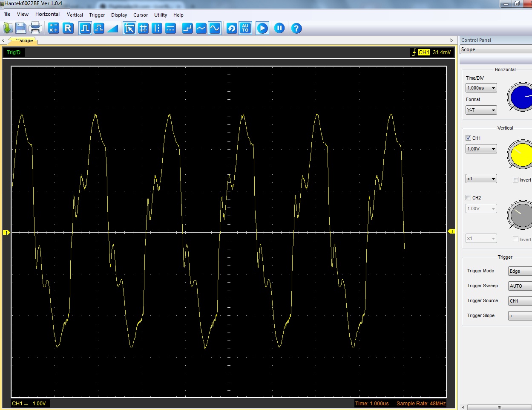Screen dimensions: 532x410
Task: Click the cross cursor grid icon
Action: tap(144, 28)
